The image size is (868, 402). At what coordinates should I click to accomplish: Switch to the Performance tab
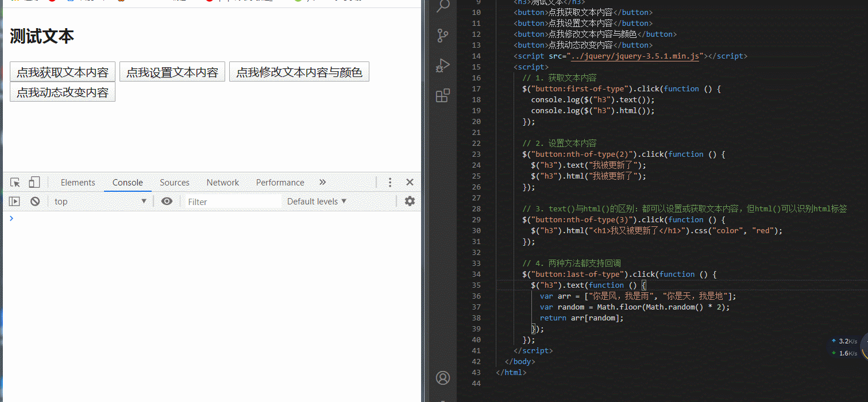coord(280,183)
